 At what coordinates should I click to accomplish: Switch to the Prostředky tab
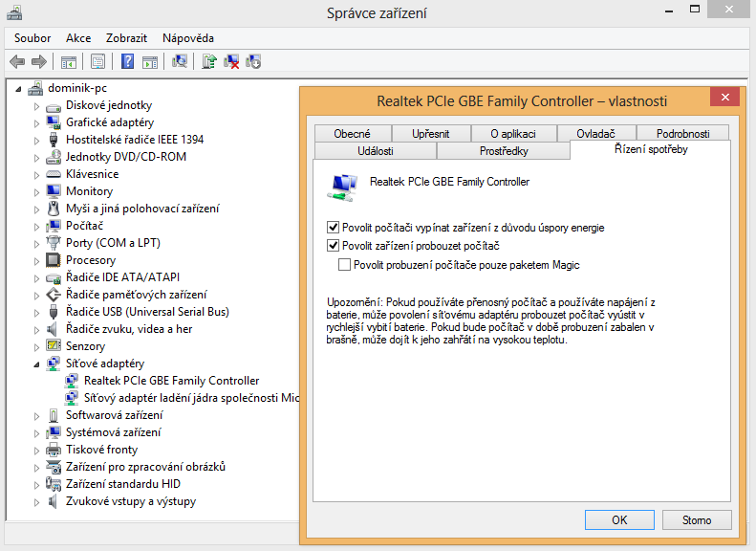click(504, 151)
